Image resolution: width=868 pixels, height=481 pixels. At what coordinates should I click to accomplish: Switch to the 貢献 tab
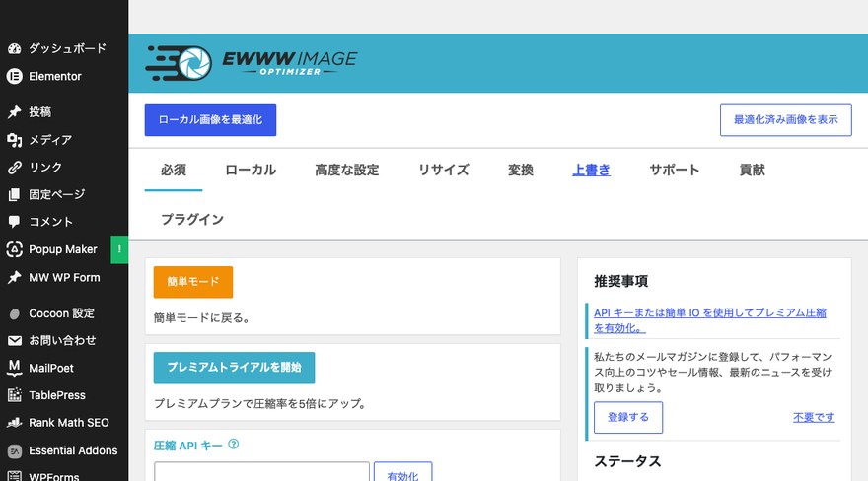tap(753, 171)
